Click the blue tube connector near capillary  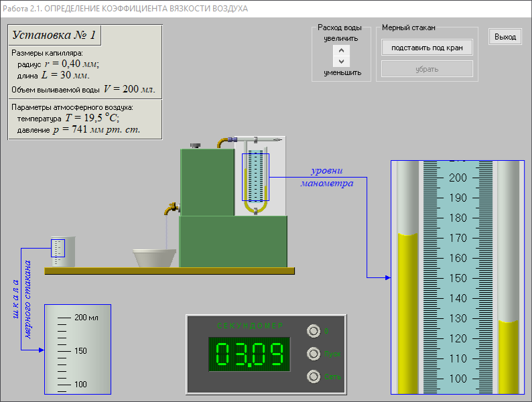(232, 140)
